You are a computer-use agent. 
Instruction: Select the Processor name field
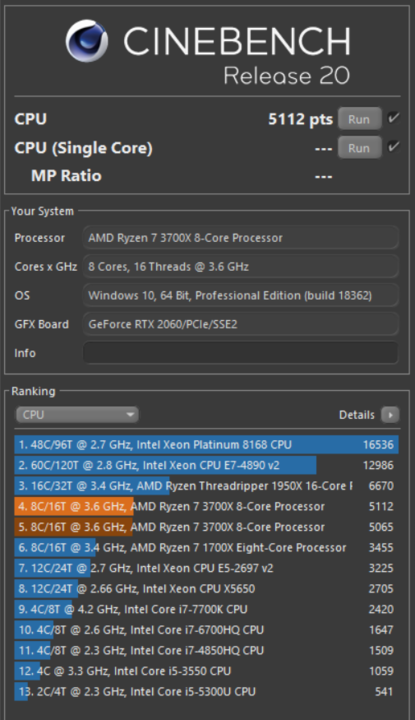[x=241, y=238]
